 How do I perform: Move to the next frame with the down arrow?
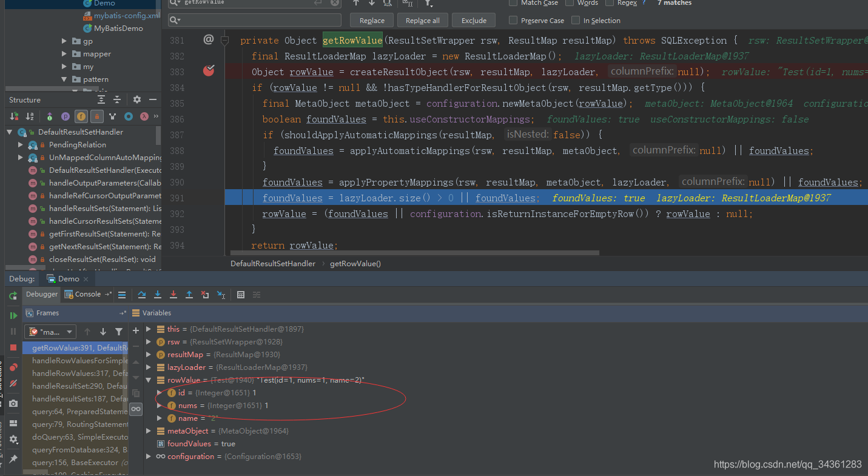103,332
